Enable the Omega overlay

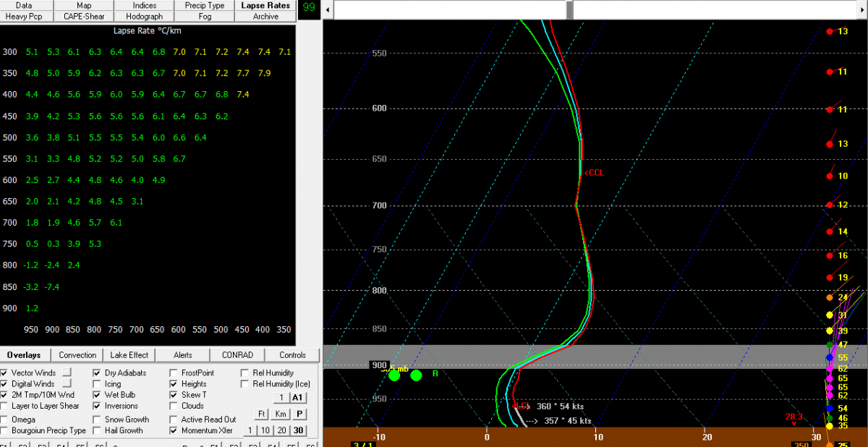coord(5,420)
